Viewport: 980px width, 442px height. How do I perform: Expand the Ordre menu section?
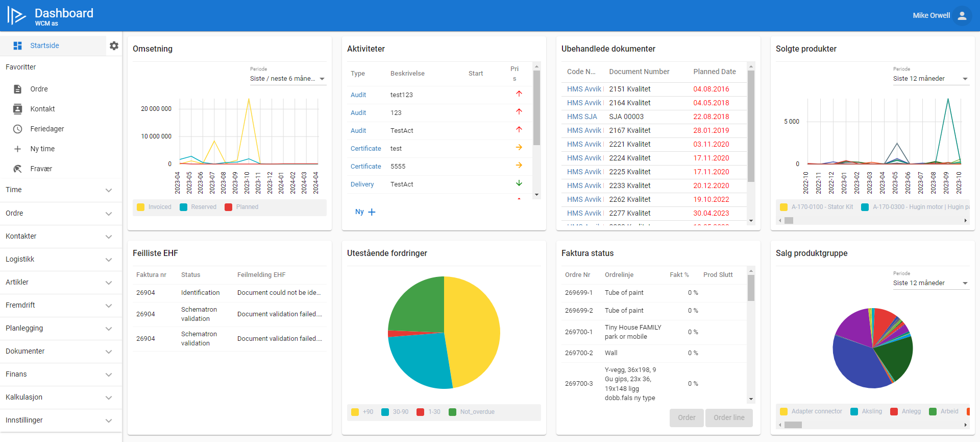point(61,213)
